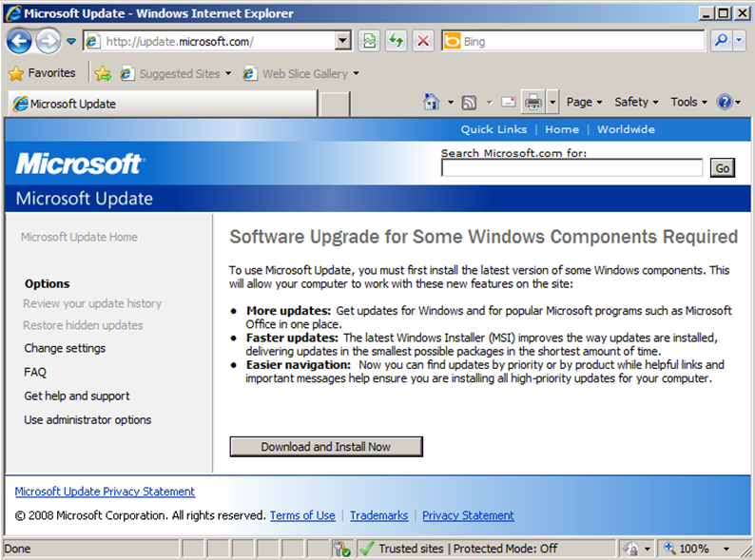Image resolution: width=755 pixels, height=560 pixels.
Task: Expand the zoom level dropdown arrow
Action: (x=726, y=549)
